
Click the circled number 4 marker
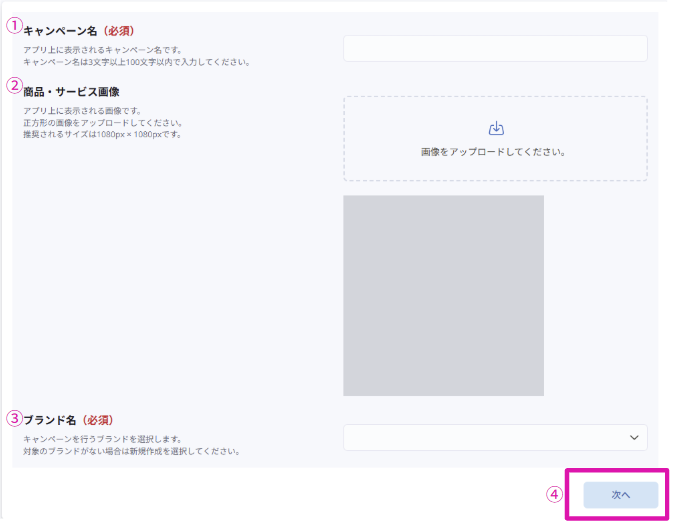554,494
